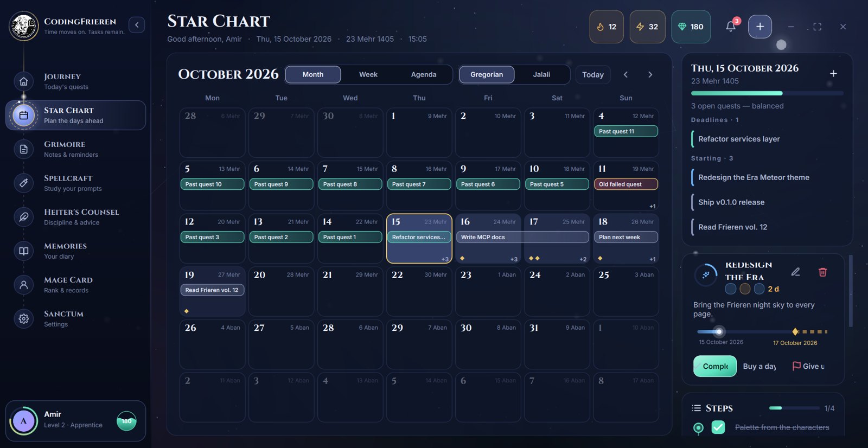
Task: Edit quest with the pencil icon
Action: coord(795,272)
